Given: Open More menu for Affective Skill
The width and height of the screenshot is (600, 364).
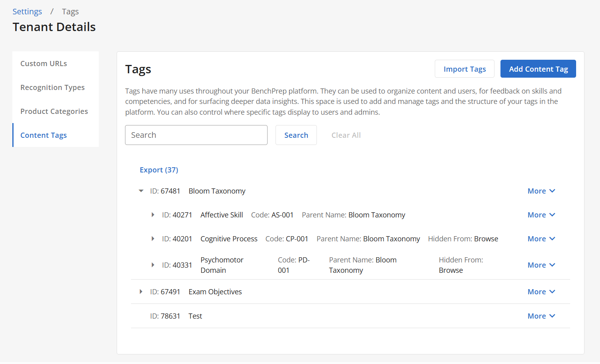Looking at the screenshot, I should [x=541, y=215].
